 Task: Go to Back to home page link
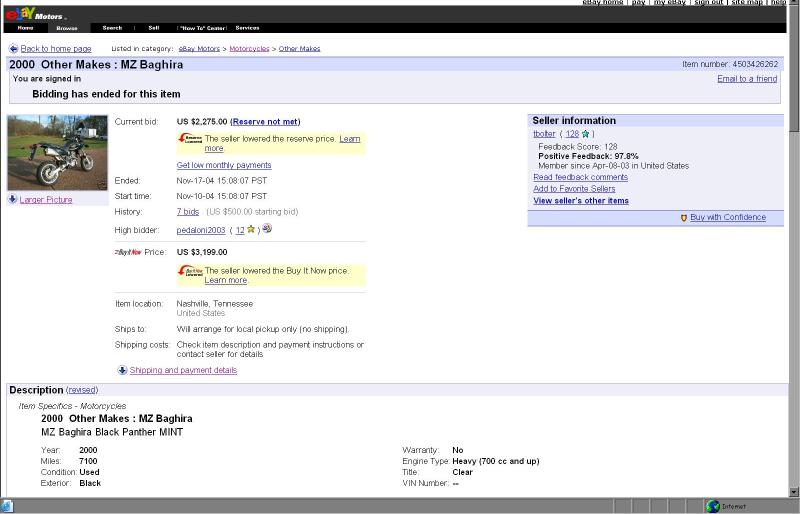[x=56, y=48]
